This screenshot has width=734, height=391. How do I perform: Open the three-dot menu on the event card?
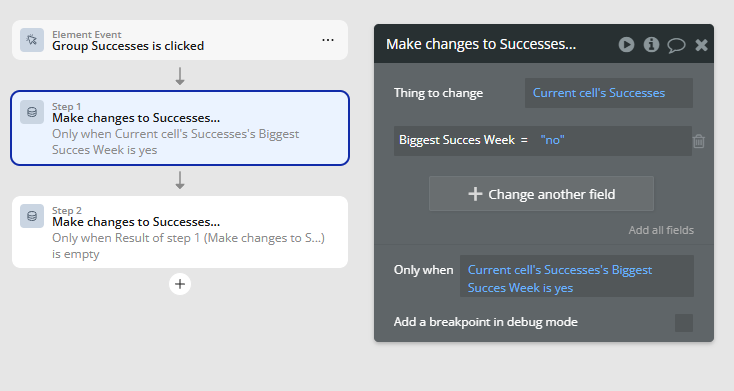[x=328, y=40]
